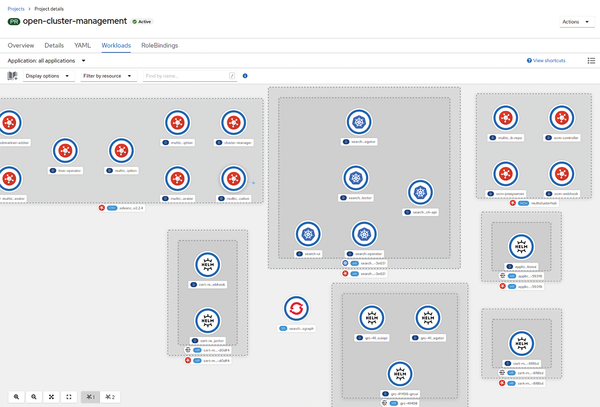
Task: Switch to the Details tab
Action: (54, 46)
